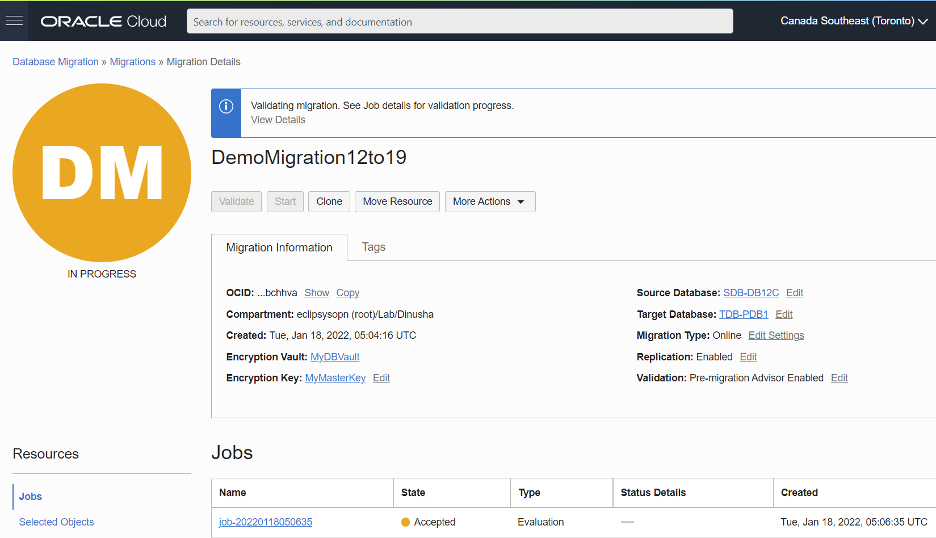Viewport: 936px width, 538px height.
Task: Switch to the Tags tab
Action: pos(374,247)
